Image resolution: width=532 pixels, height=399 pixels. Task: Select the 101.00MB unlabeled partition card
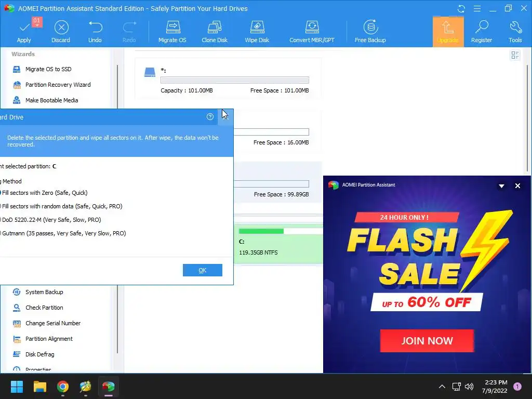(x=228, y=78)
